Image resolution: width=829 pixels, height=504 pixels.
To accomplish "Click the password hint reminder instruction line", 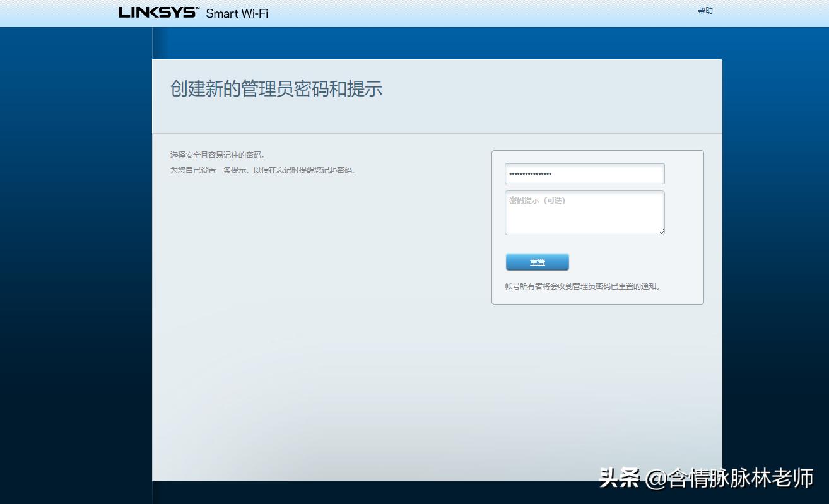I will pos(262,170).
